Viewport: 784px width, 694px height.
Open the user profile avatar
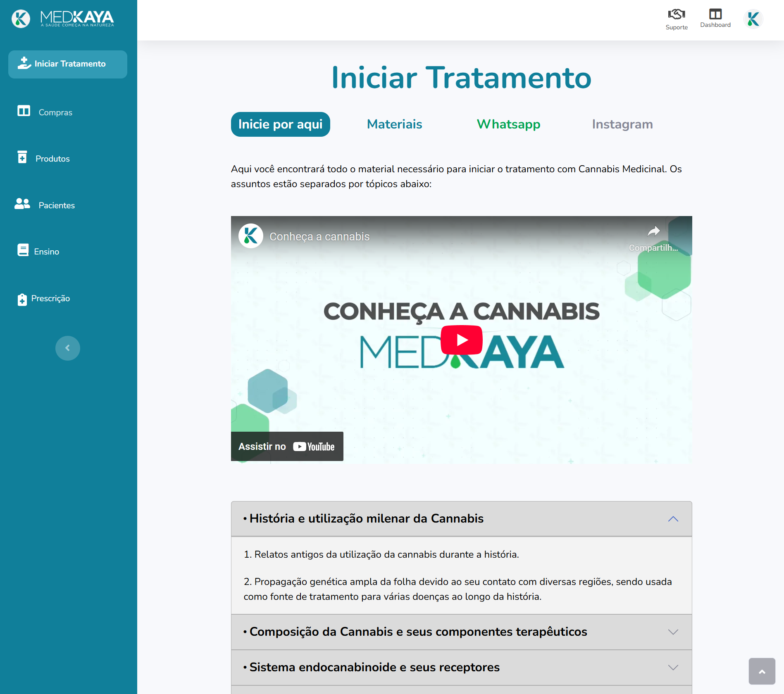click(x=753, y=19)
